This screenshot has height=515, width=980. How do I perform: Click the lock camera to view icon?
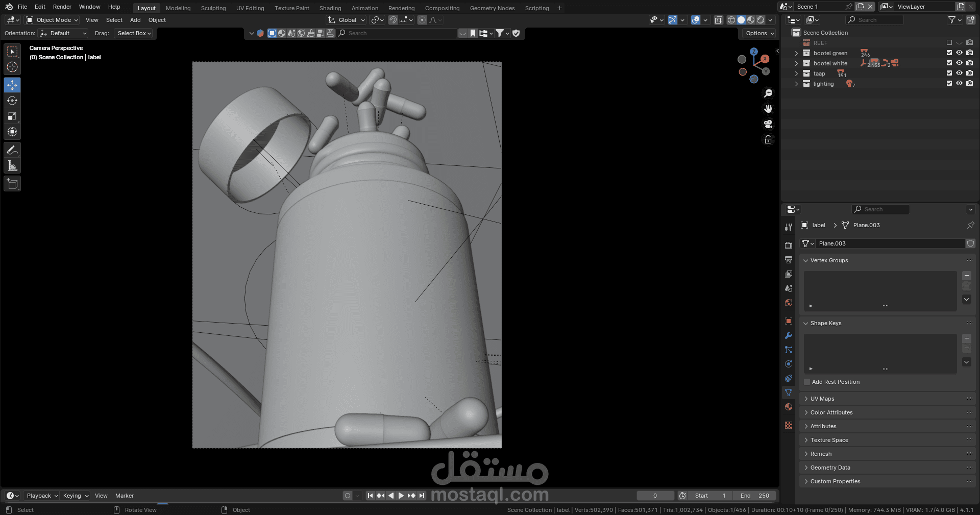768,139
